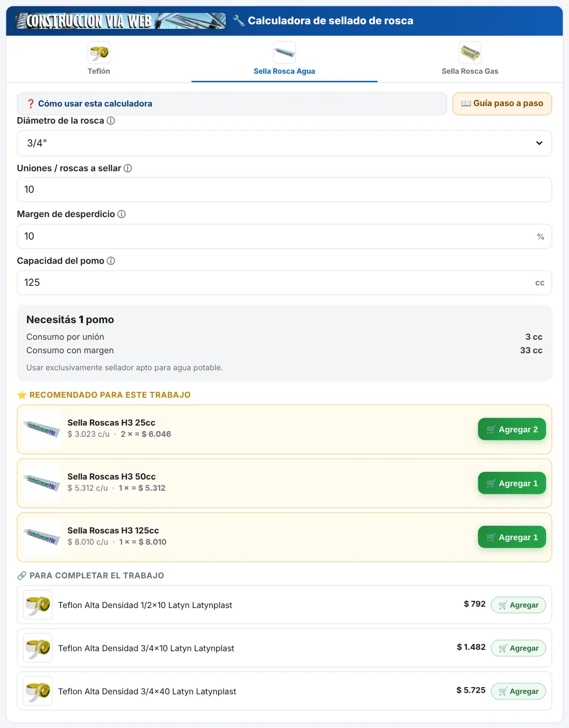Open the Construccion Via Web logo
The width and height of the screenshot is (569, 728).
coord(121,21)
